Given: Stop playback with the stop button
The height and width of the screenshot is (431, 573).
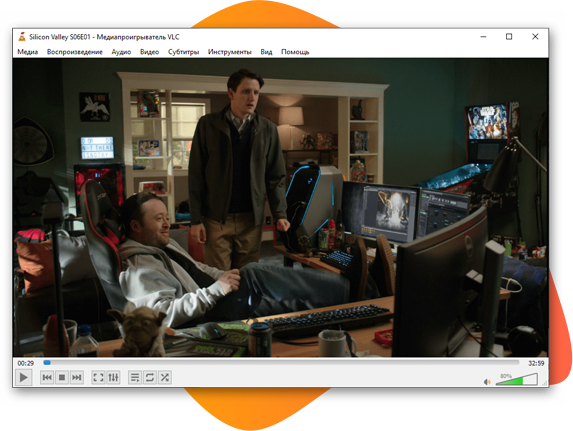Looking at the screenshot, I should tap(62, 377).
